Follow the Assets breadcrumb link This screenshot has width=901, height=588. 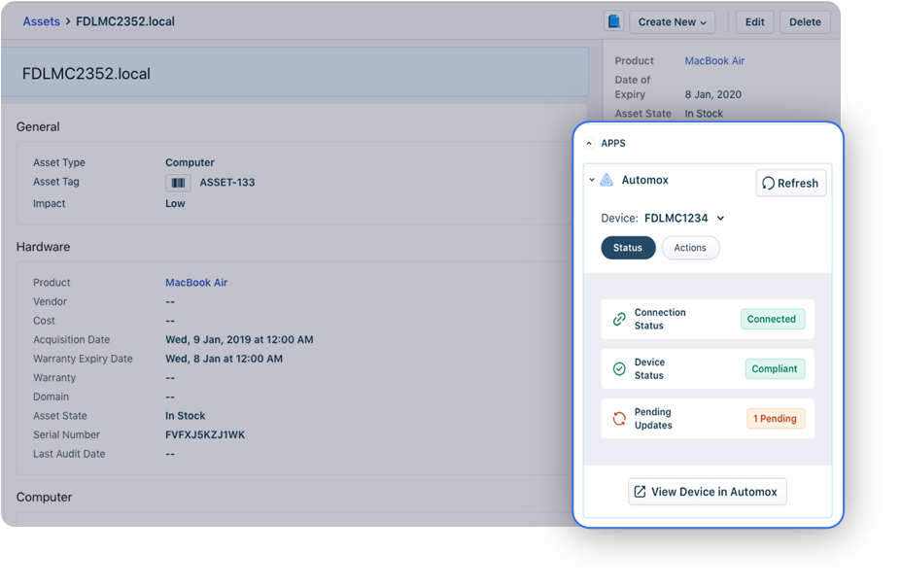[x=41, y=20]
